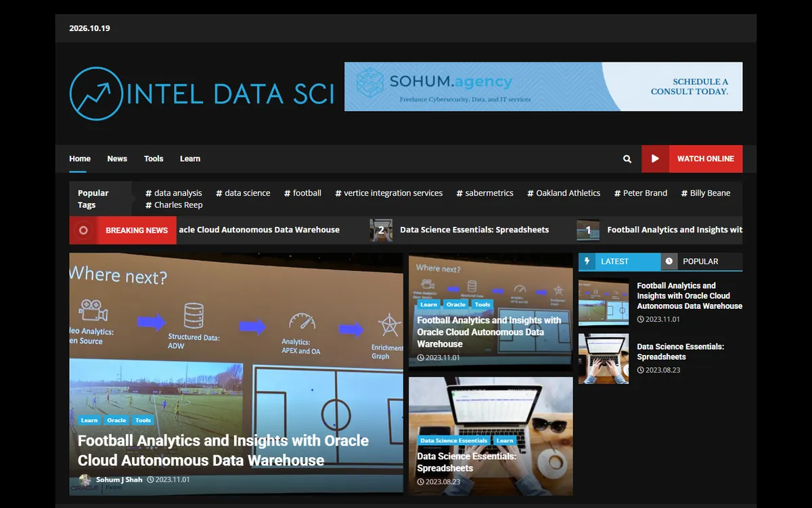
Task: Click Learn badge on Spreadsheets card
Action: (505, 441)
